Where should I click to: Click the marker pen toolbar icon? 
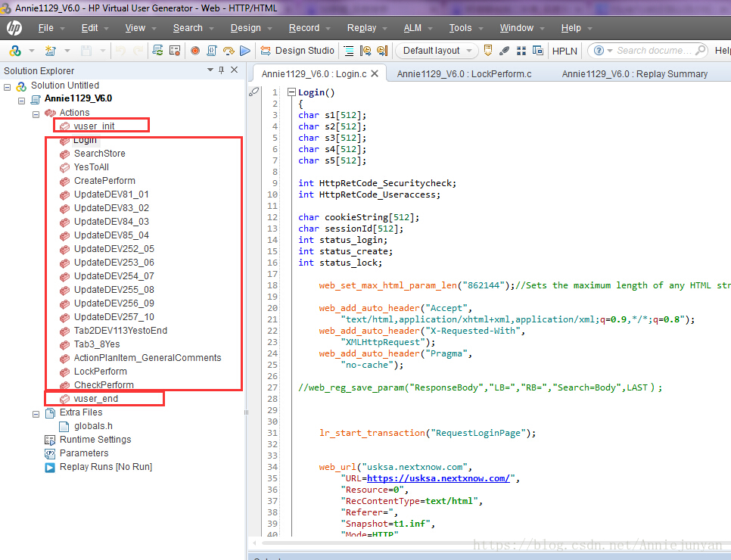pos(505,51)
